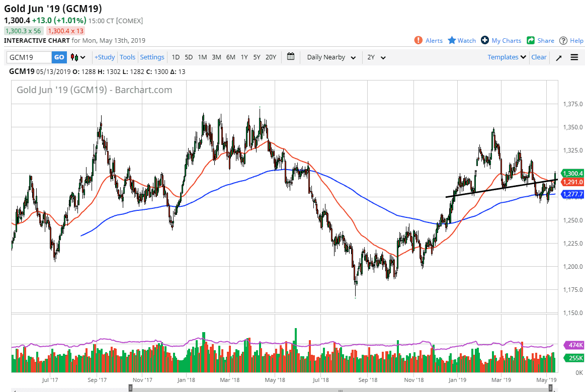Click the bid quote 1,300.3 x 56
The height and width of the screenshot is (392, 585).
click(x=23, y=31)
